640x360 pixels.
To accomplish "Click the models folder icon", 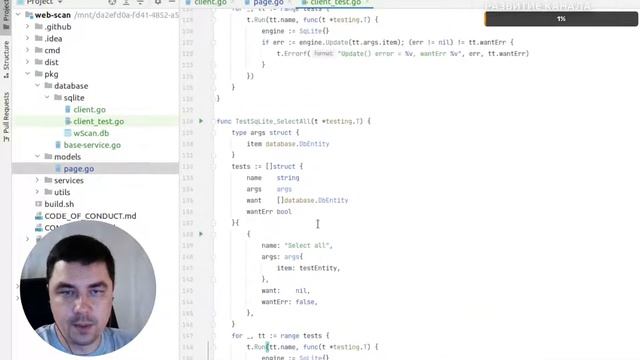I will tap(49, 157).
